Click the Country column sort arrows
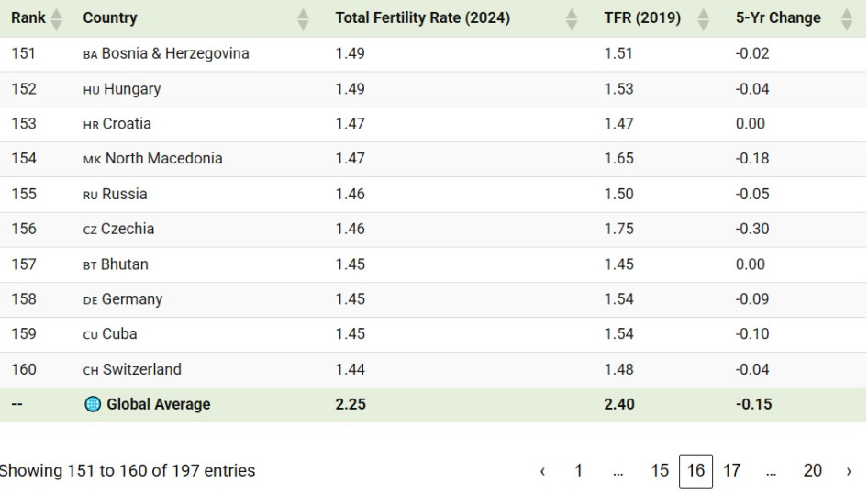This screenshot has width=868, height=495. click(x=304, y=18)
